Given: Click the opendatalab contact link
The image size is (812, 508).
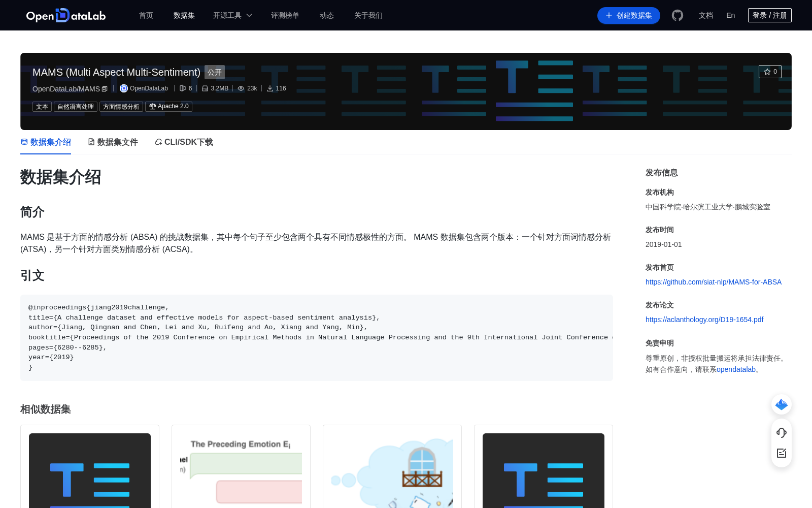Looking at the screenshot, I should tap(736, 369).
